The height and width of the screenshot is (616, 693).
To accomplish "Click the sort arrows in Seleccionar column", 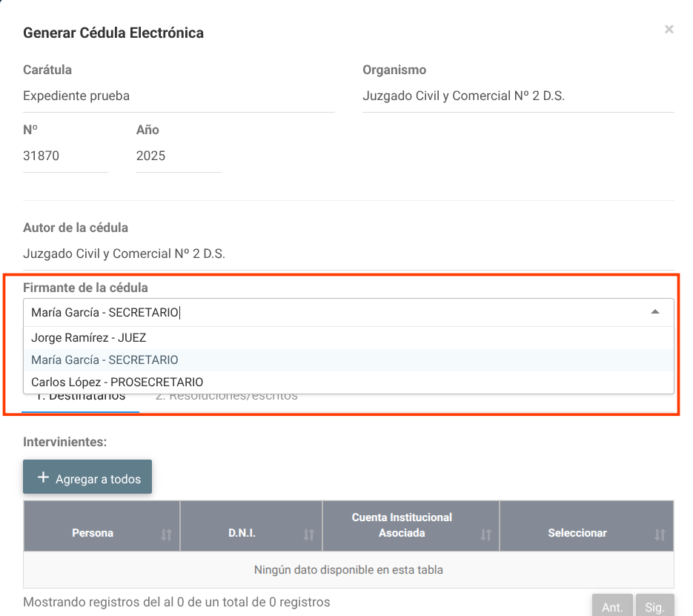I will coord(660,534).
